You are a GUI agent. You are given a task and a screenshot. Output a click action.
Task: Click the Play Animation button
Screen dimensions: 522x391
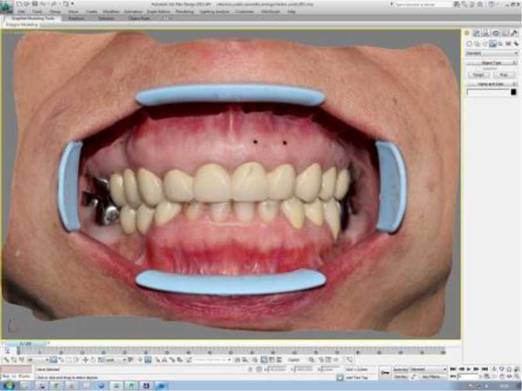click(469, 369)
